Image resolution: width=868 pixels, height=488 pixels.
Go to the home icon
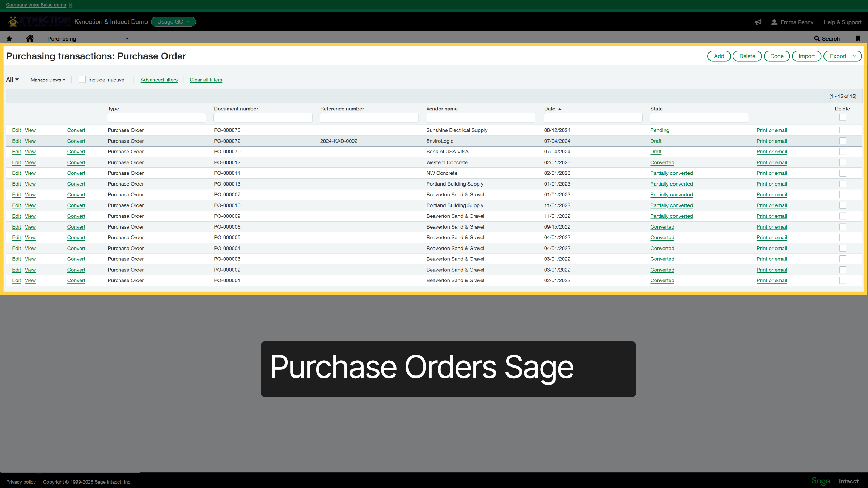tap(30, 38)
